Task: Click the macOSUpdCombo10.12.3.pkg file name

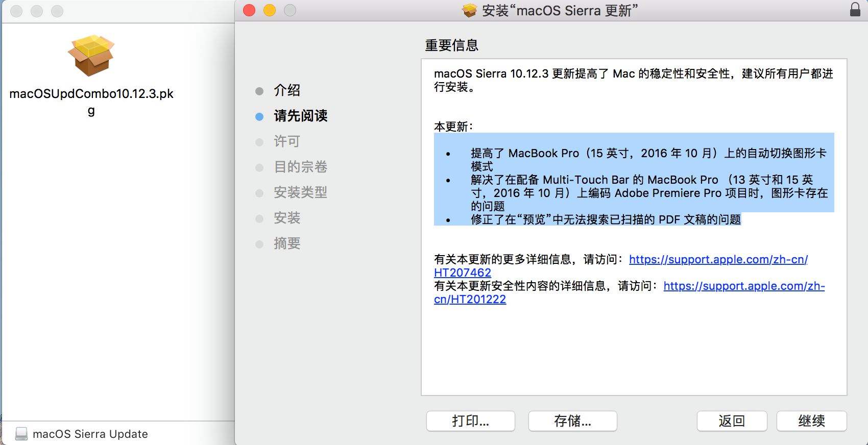Action: tap(91, 102)
